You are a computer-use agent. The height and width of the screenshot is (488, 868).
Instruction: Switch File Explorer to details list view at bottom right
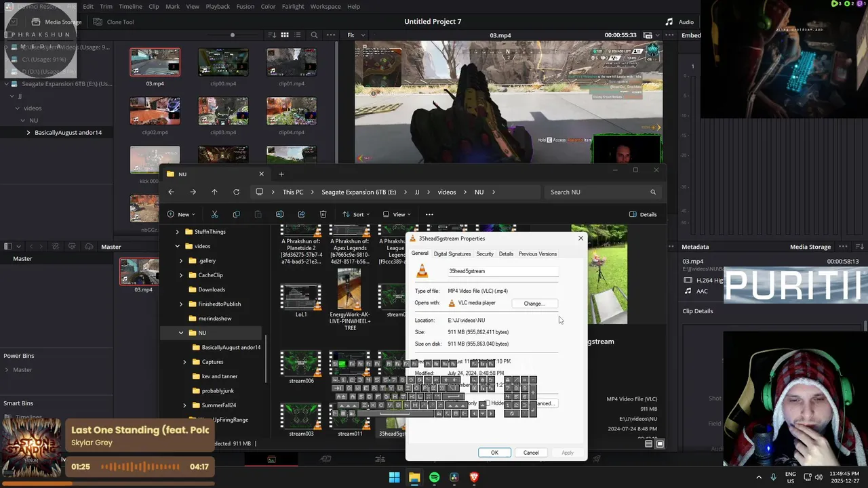coord(649,444)
